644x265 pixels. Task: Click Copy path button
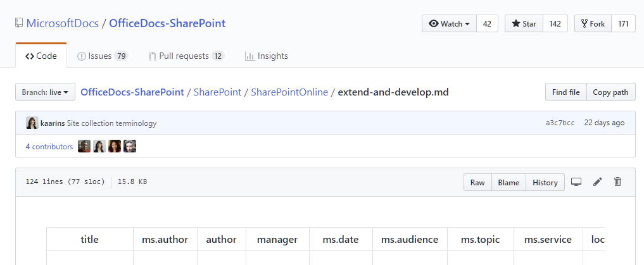pyautogui.click(x=610, y=92)
